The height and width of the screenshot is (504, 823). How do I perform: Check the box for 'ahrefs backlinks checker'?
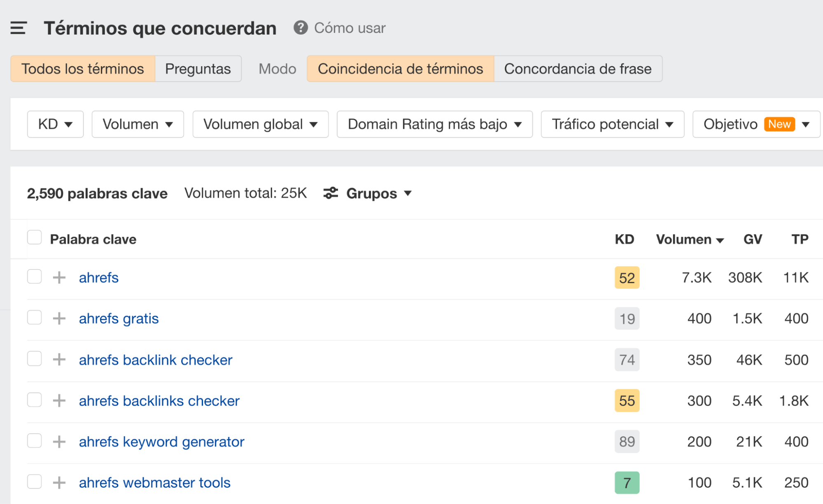[x=35, y=399]
